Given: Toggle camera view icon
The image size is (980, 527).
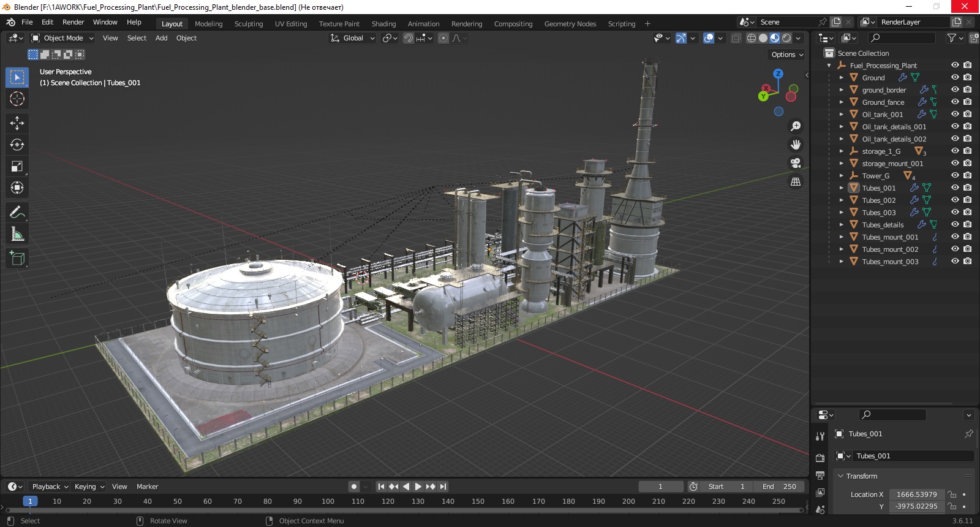Looking at the screenshot, I should [796, 163].
